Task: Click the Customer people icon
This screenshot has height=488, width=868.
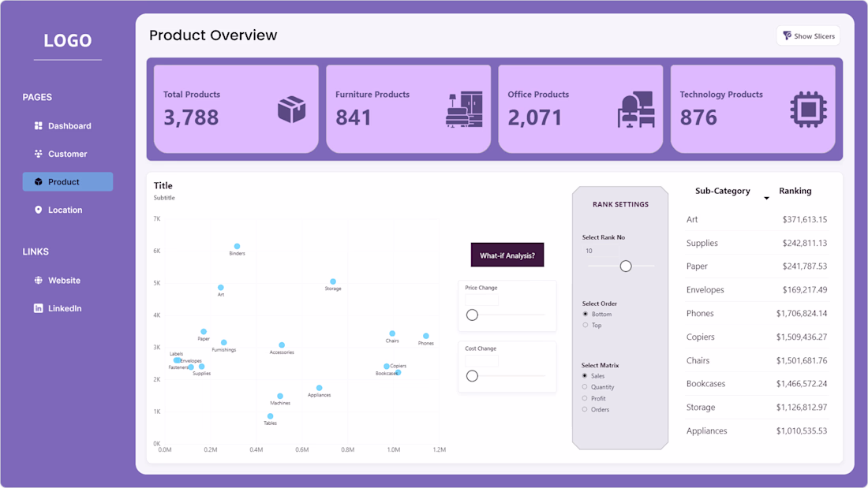Action: [38, 154]
